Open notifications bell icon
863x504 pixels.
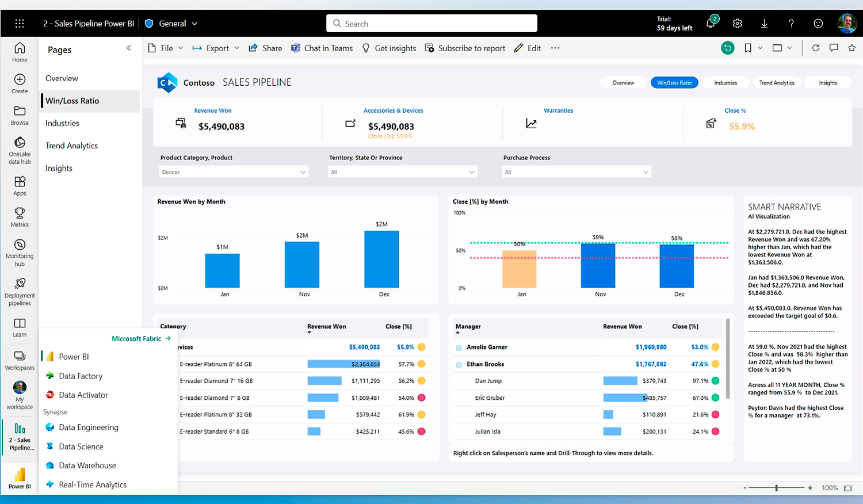(711, 23)
